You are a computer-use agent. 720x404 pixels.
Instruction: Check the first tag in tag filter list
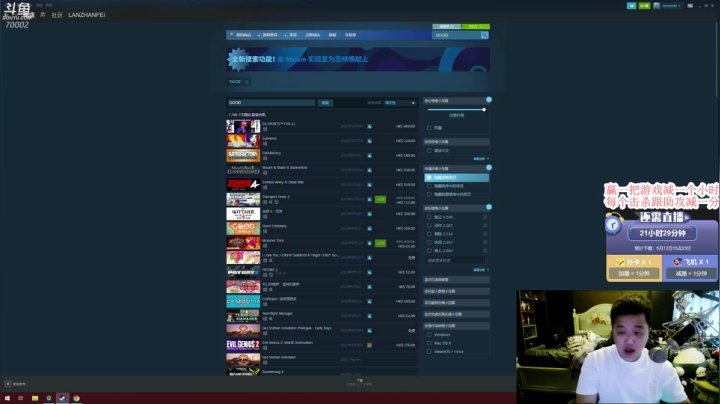pyautogui.click(x=429, y=217)
